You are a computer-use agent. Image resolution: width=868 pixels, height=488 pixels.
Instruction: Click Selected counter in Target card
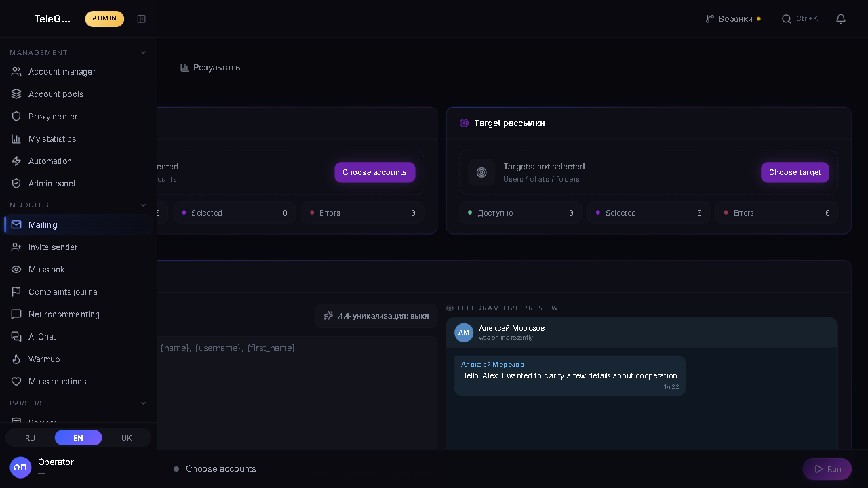point(648,213)
